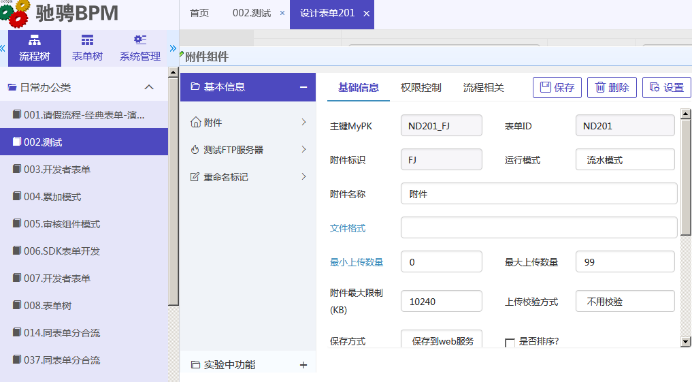This screenshot has height=382, width=693.
Task: Collapse the 基本信息 section with minus
Action: point(303,87)
